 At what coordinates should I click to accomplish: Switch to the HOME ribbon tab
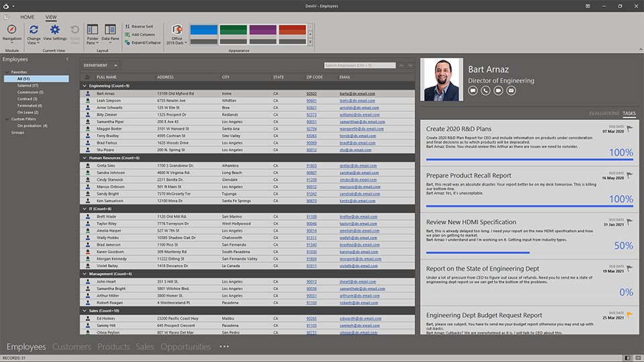tap(28, 17)
